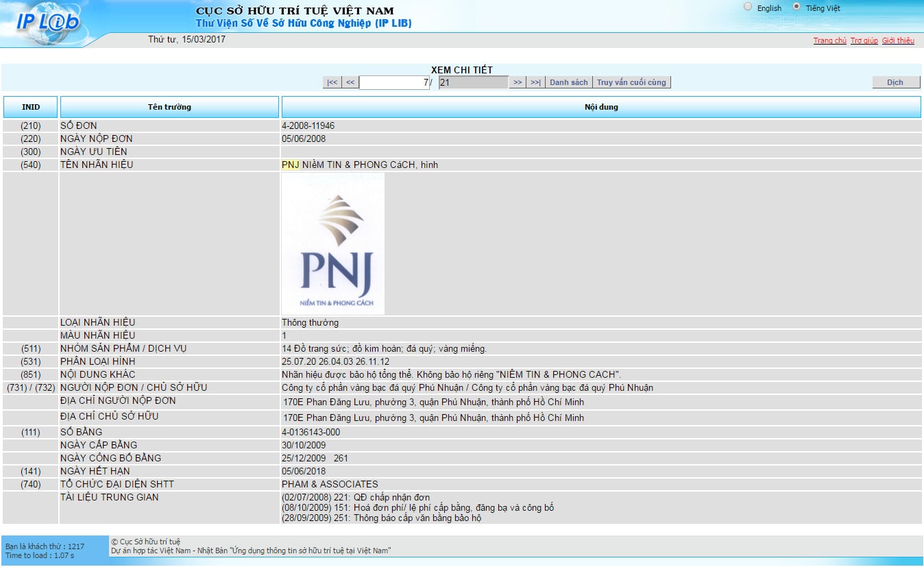Screen dimensions: 924x567
Task: Open the Trợ giúp help link
Action: click(864, 40)
